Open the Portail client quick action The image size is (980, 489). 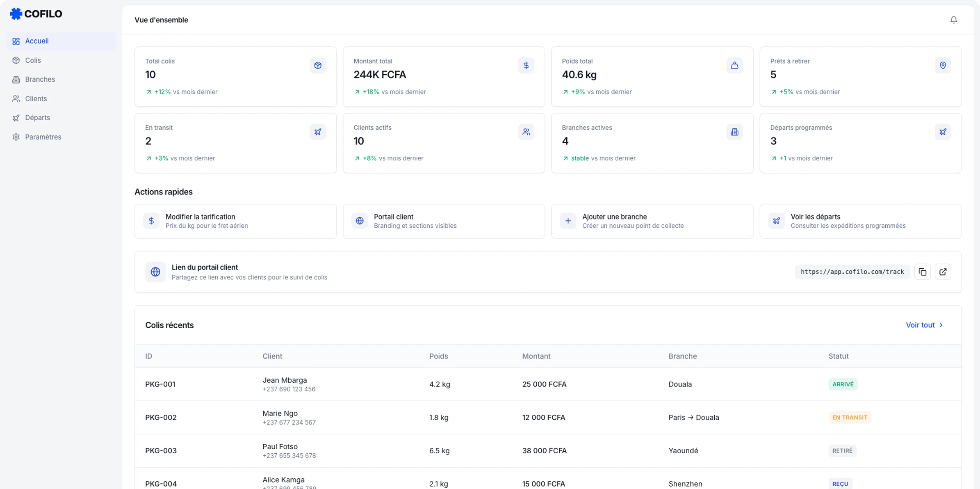(x=444, y=221)
